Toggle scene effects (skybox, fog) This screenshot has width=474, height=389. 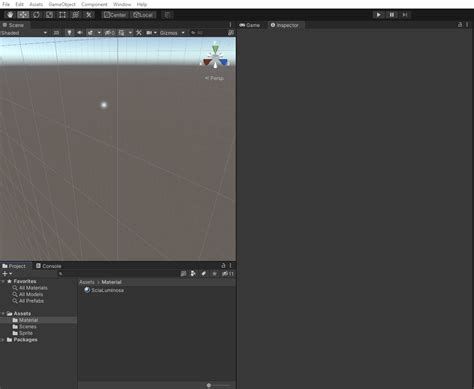90,33
